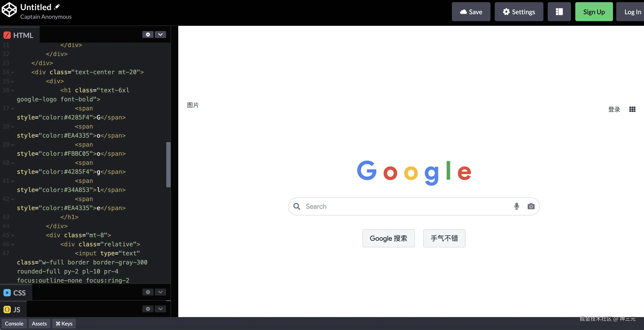Image resolution: width=644 pixels, height=330 pixels.
Task: Toggle the Console panel
Action: click(14, 324)
